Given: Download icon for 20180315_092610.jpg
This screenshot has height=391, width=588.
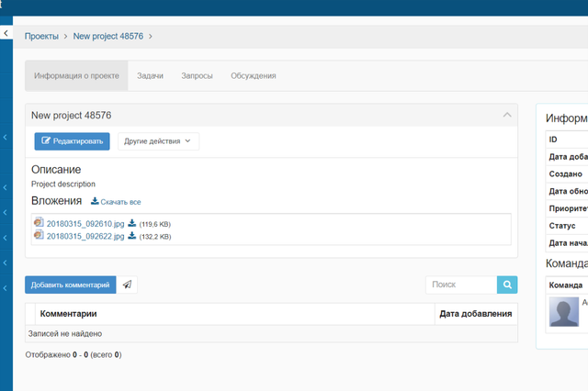Looking at the screenshot, I should (132, 223).
